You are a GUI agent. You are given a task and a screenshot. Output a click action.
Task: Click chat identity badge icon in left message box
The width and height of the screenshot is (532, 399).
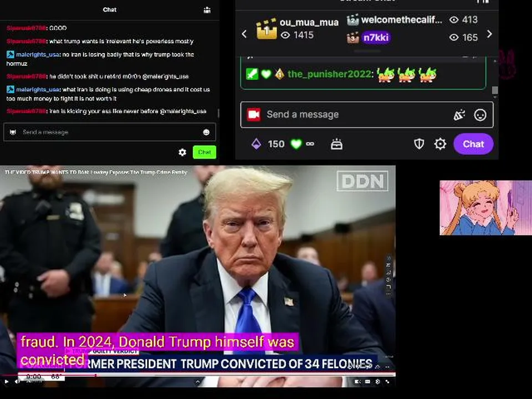[13, 132]
